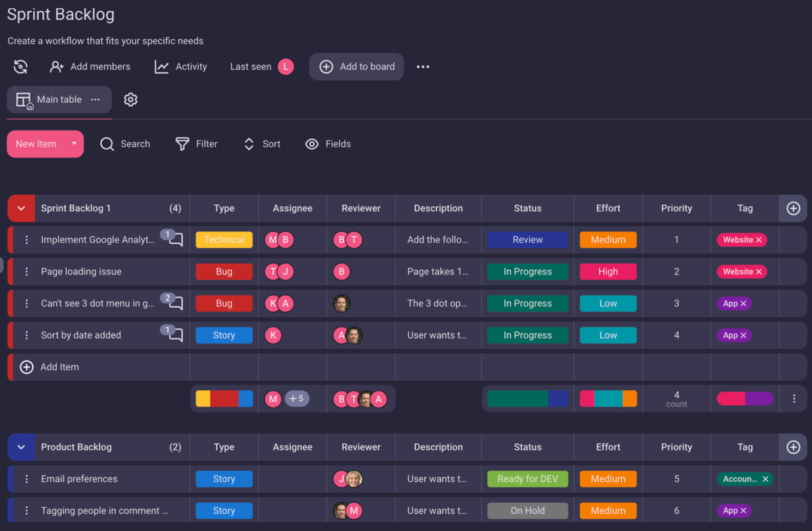The image size is (812, 531).
Task: Click the automation refresh icon near Add members
Action: click(21, 66)
